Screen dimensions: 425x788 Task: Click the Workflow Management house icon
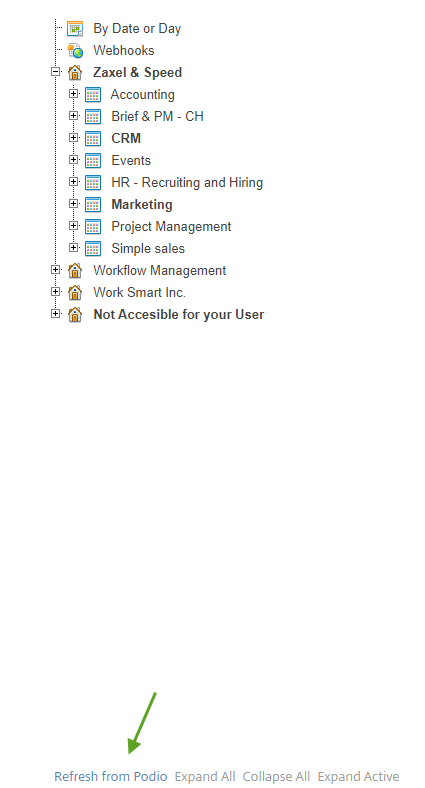[x=75, y=271]
